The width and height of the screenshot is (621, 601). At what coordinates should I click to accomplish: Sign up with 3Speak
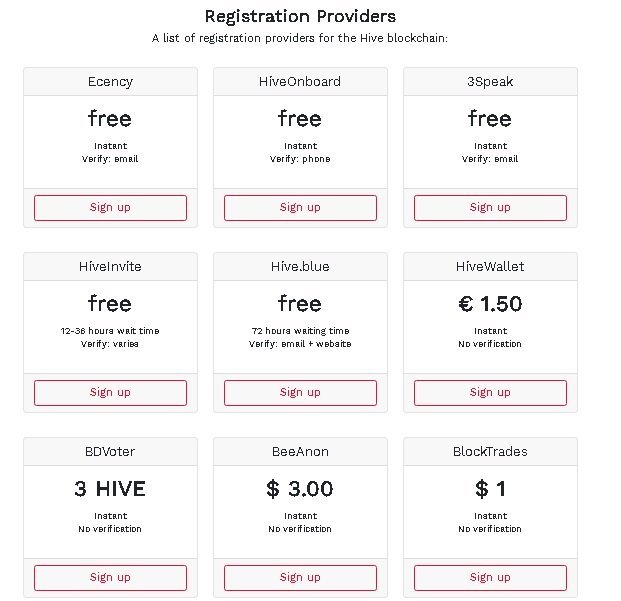click(x=490, y=207)
